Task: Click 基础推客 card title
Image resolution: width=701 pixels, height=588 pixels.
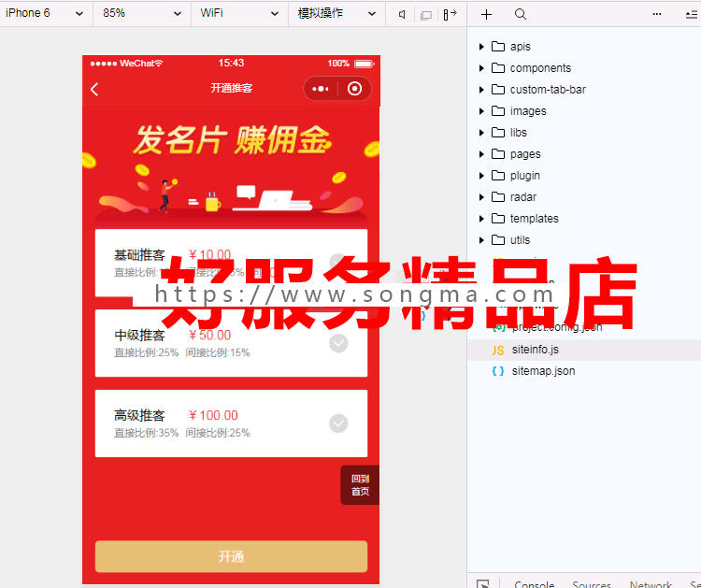Action: (139, 255)
